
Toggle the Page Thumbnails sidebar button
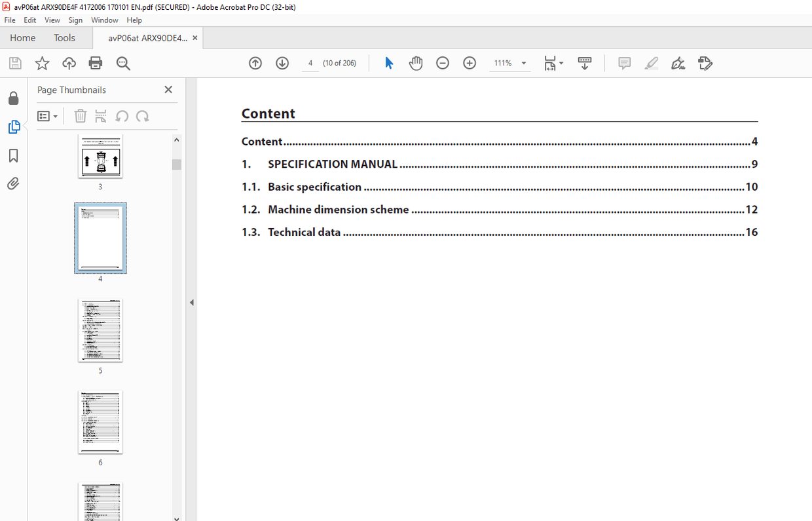point(13,127)
